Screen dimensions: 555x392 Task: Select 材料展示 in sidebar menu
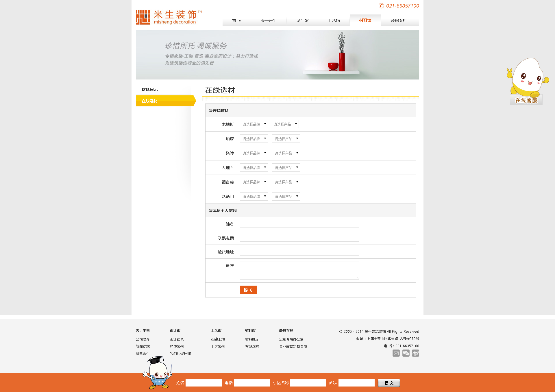click(x=150, y=90)
